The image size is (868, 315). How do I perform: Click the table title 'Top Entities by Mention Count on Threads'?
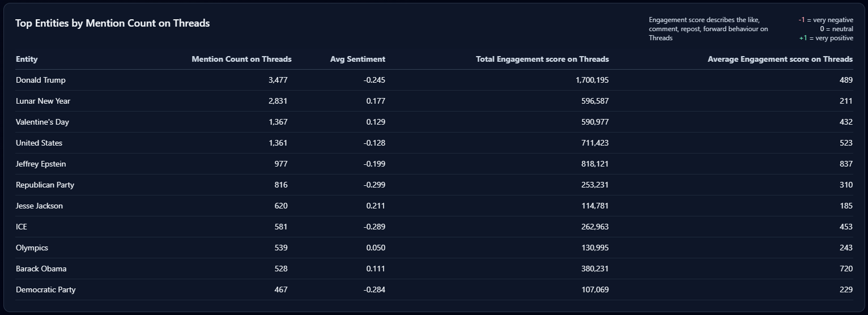click(113, 23)
